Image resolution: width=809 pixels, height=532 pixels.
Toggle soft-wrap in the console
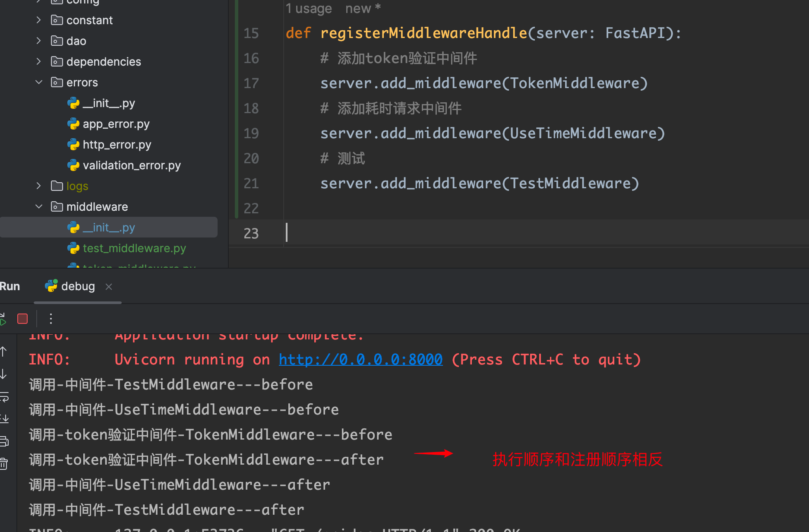pos(4,397)
